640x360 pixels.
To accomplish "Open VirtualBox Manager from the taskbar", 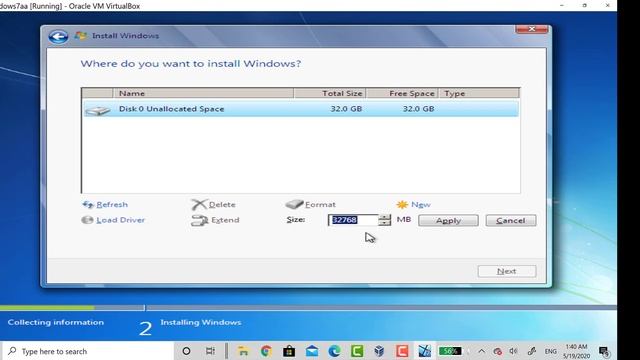I will 379,351.
